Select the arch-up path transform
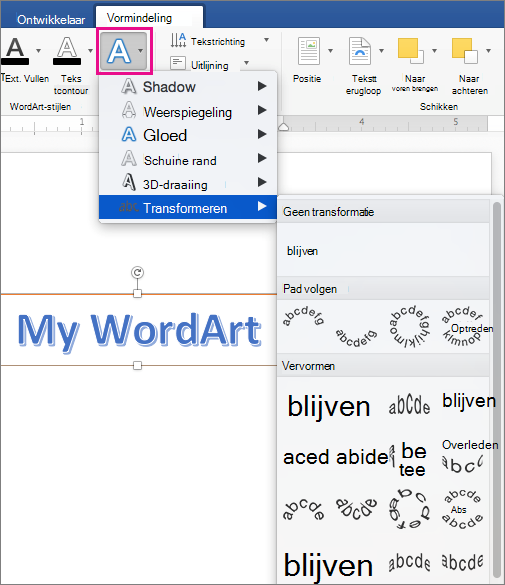 (303, 317)
